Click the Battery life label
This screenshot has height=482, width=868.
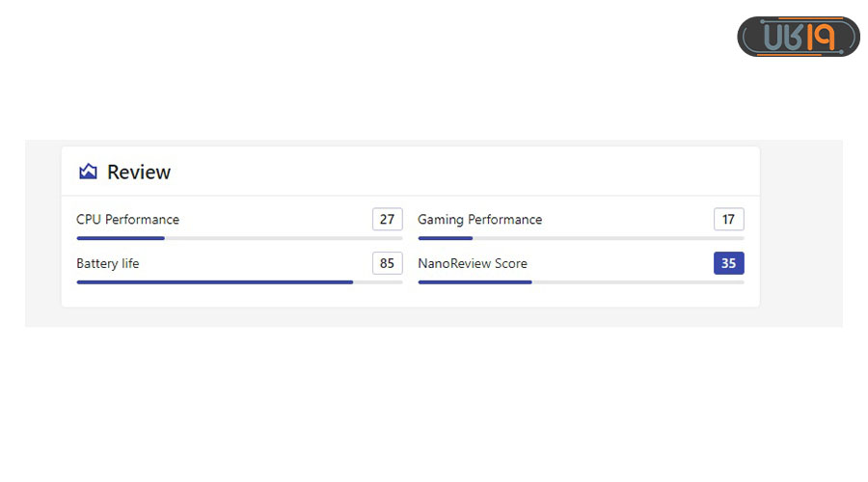pos(108,263)
